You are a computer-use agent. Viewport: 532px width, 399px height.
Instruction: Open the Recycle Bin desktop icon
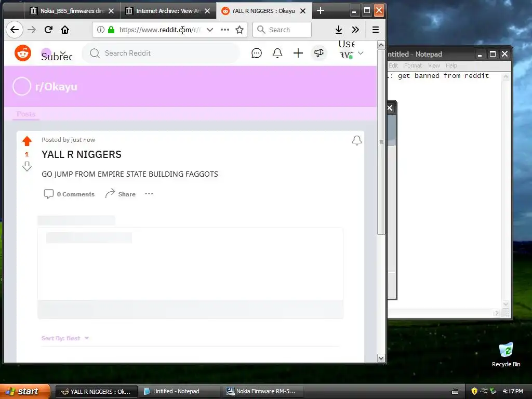[x=506, y=354]
